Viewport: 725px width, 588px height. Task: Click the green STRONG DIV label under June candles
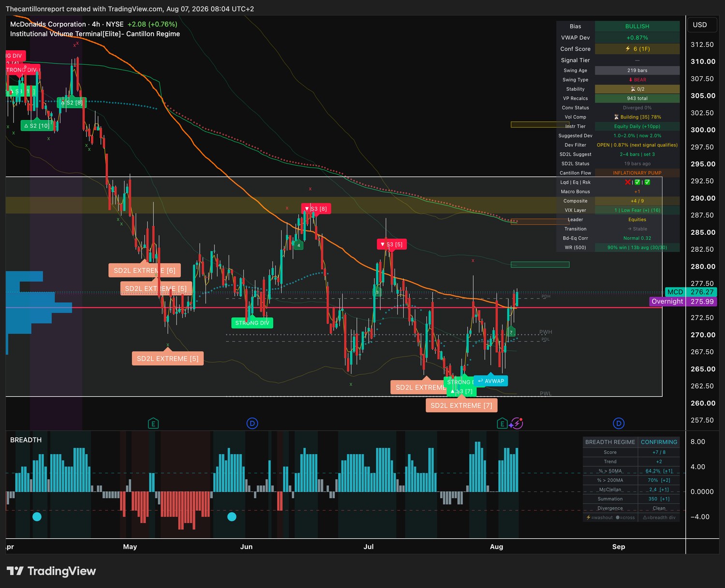coord(252,323)
